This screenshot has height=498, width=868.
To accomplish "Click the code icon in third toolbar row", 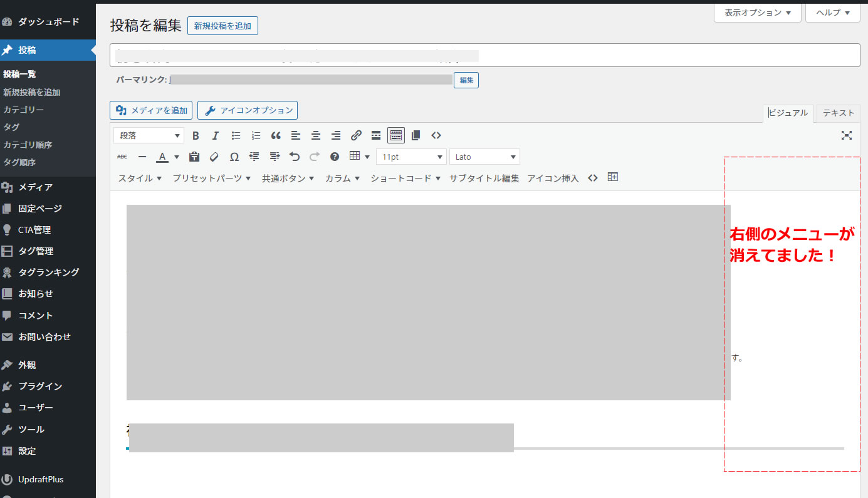I will point(593,178).
